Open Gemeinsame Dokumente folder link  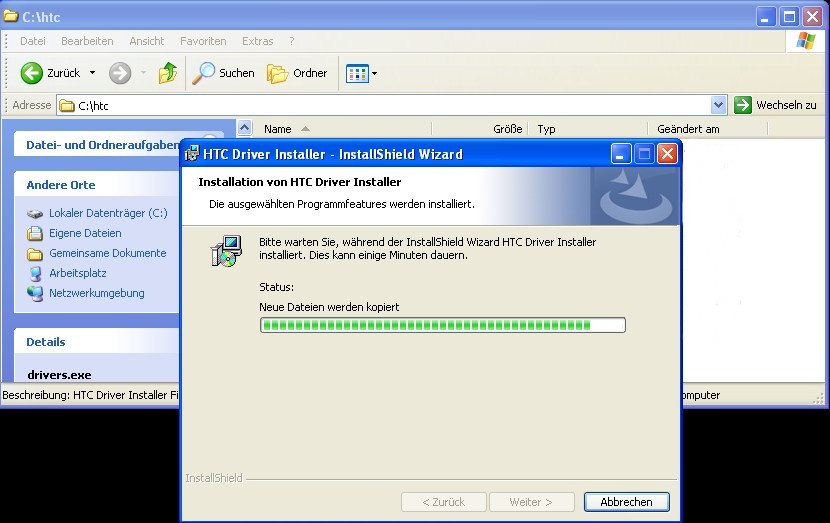pyautogui.click(x=107, y=253)
